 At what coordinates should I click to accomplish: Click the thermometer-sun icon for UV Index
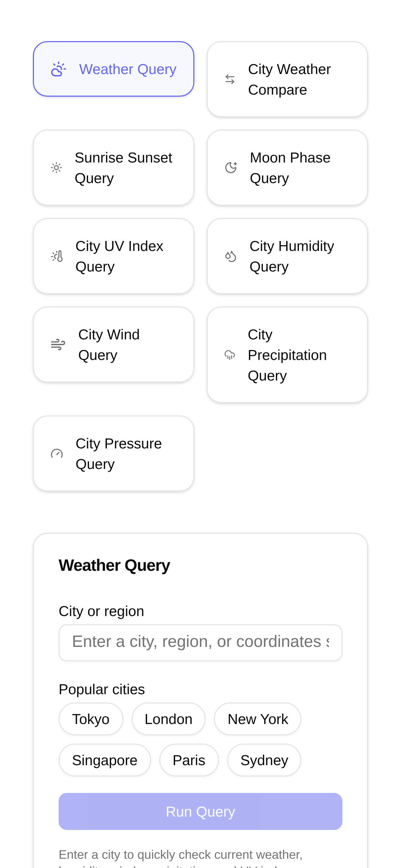coord(57,256)
